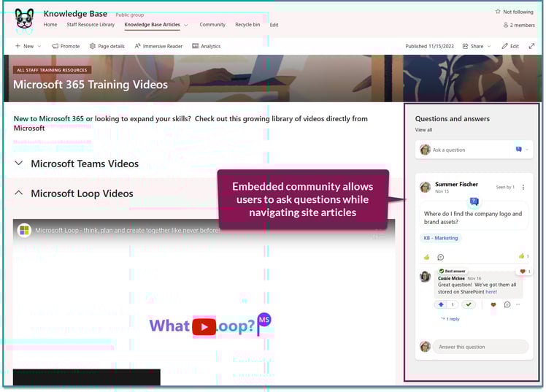The width and height of the screenshot is (546, 392).
Task: Click the Share icon in the command bar
Action: coord(465,46)
